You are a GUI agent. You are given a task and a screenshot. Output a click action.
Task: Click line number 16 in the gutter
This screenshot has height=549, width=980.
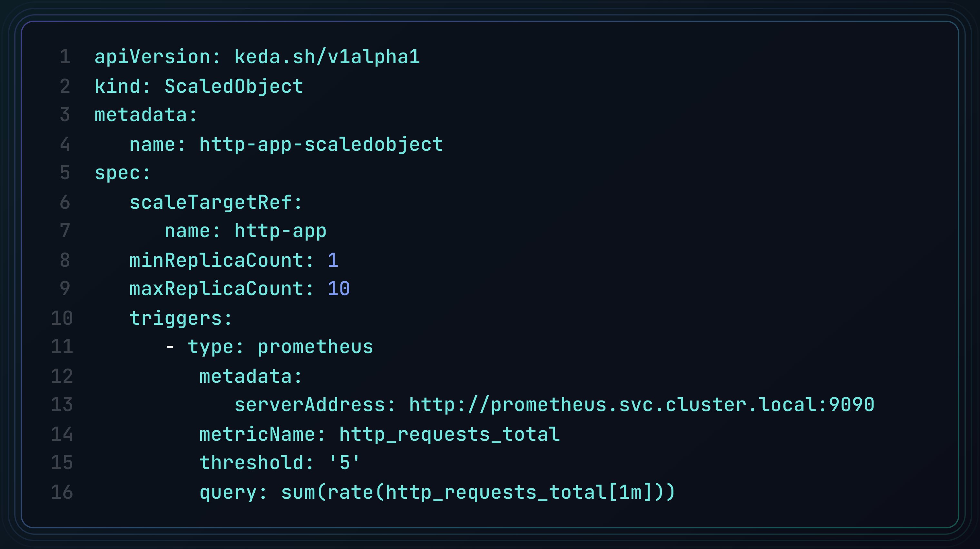tap(62, 492)
